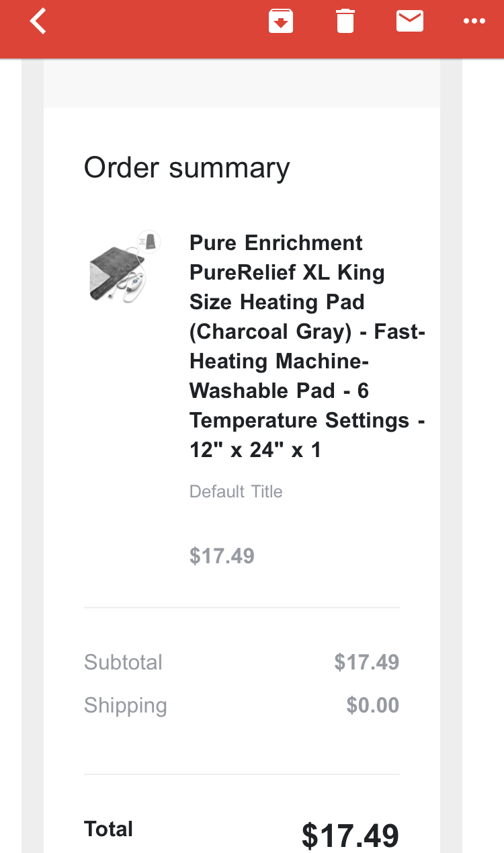The height and width of the screenshot is (853, 504).
Task: Tap the Default Title variant text
Action: (236, 491)
